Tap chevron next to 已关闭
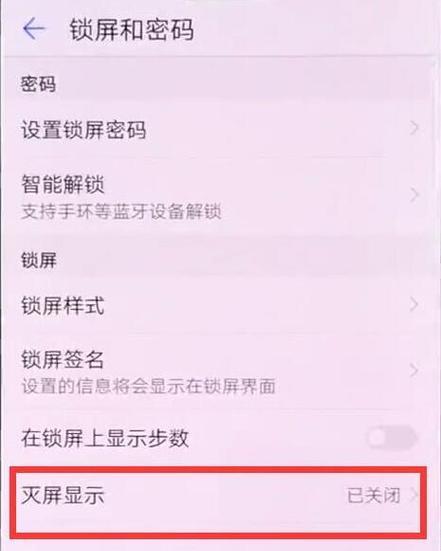 click(x=414, y=495)
